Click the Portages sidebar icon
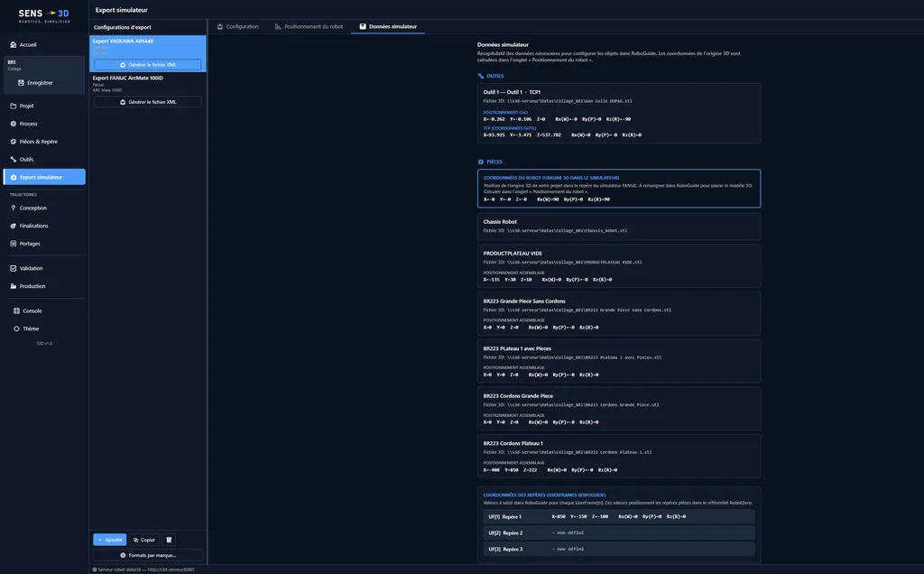This screenshot has width=924, height=574. click(14, 244)
